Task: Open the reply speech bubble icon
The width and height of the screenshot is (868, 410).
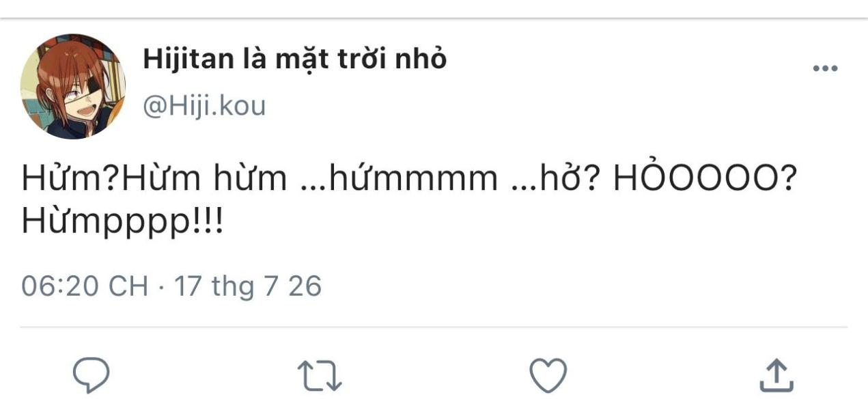Action: click(x=92, y=375)
